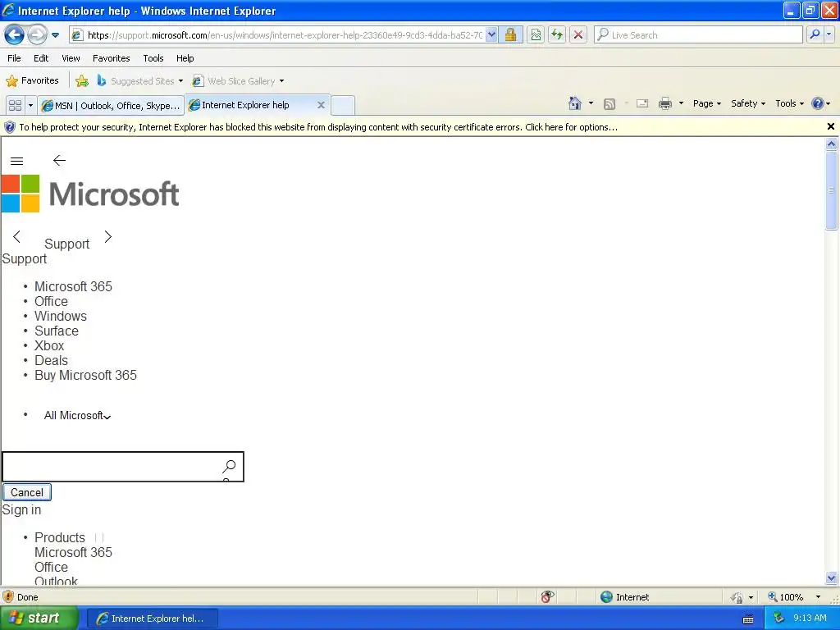Expand the address bar history dropdown
The height and width of the screenshot is (630, 840).
tap(491, 35)
